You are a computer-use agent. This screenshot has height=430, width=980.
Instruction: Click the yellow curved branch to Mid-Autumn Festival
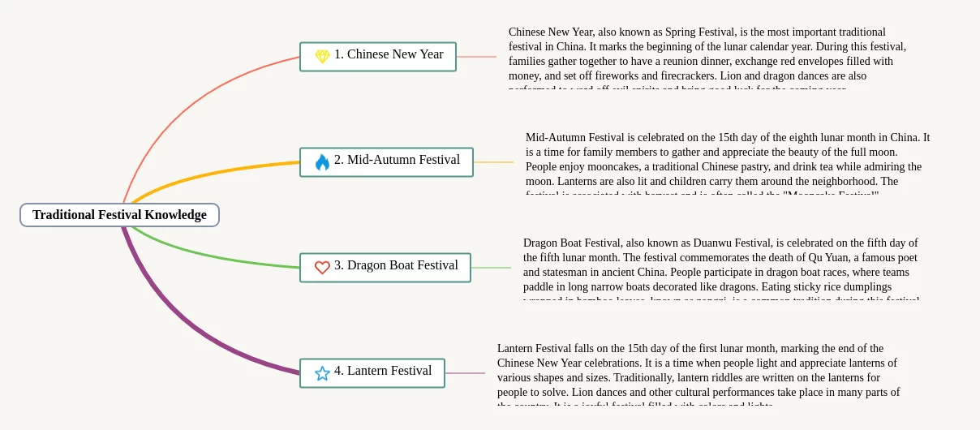(211, 173)
